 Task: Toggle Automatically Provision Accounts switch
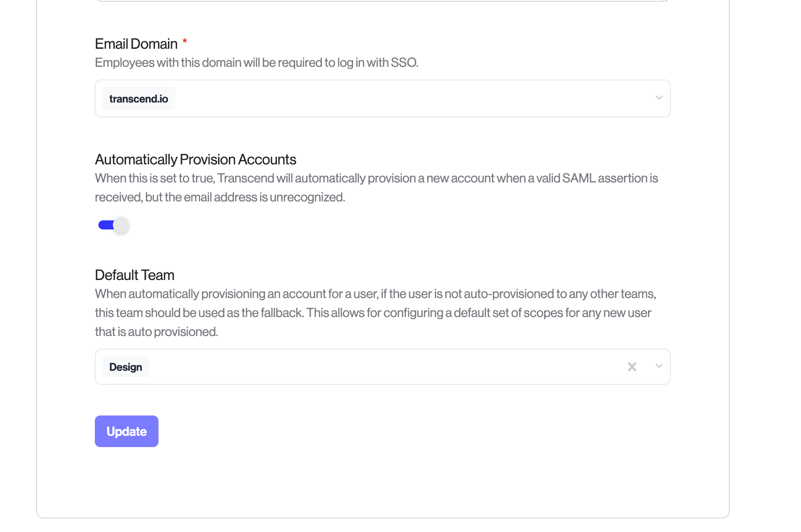114,225
